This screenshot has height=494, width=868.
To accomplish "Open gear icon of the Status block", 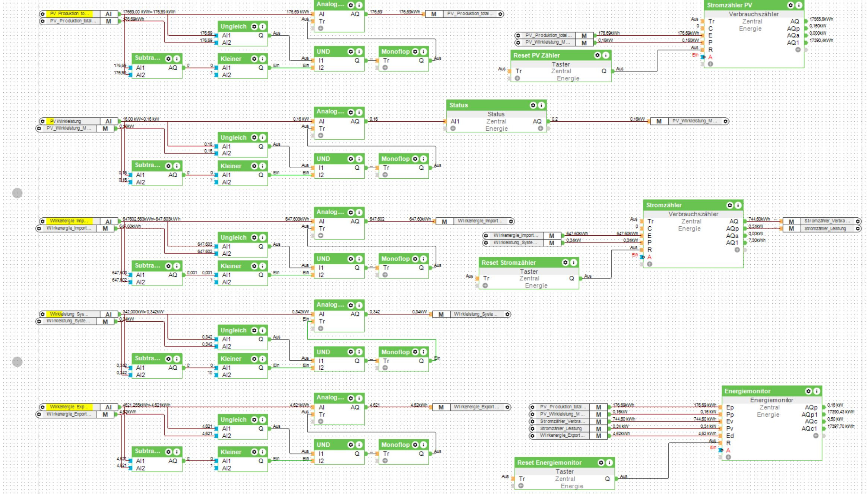I will 533,105.
